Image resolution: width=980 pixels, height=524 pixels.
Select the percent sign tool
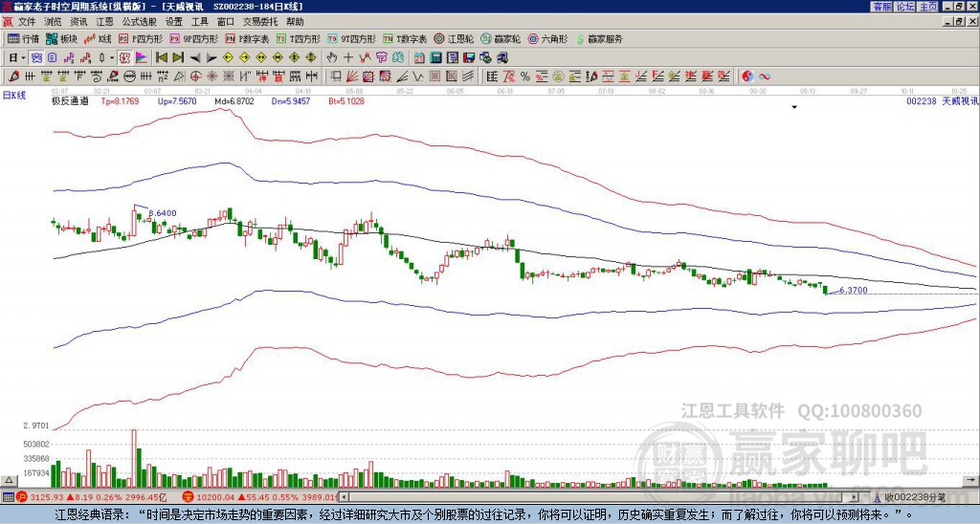click(x=525, y=76)
